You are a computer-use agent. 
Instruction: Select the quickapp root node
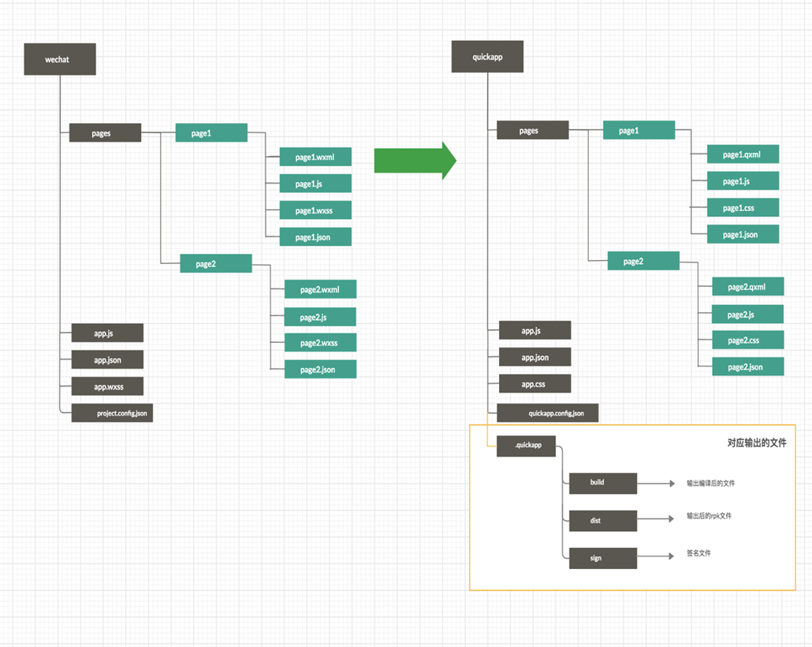coord(487,57)
